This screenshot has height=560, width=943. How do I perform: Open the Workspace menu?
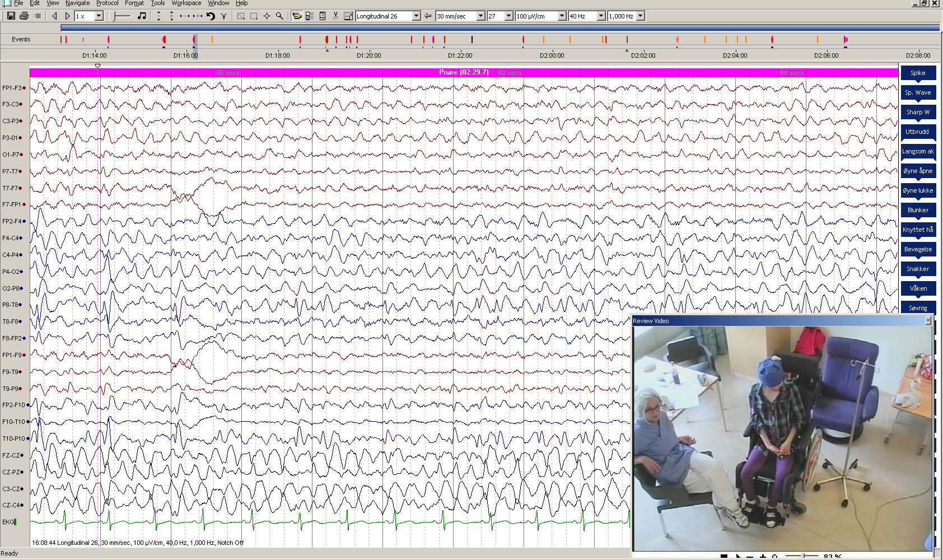(x=186, y=3)
